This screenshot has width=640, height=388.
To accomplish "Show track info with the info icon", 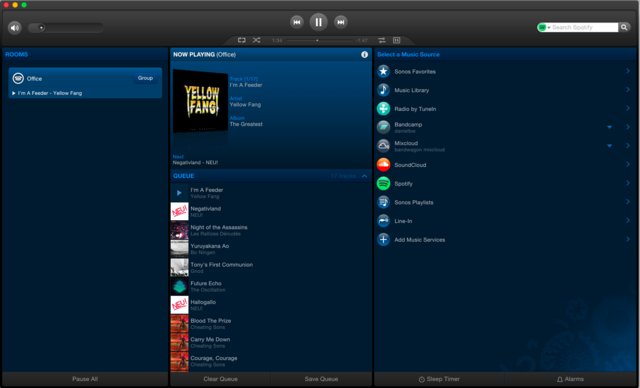I will (364, 54).
